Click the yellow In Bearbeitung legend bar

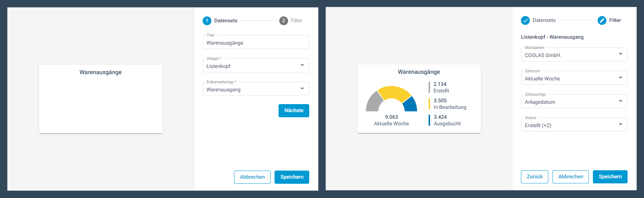[x=429, y=104]
